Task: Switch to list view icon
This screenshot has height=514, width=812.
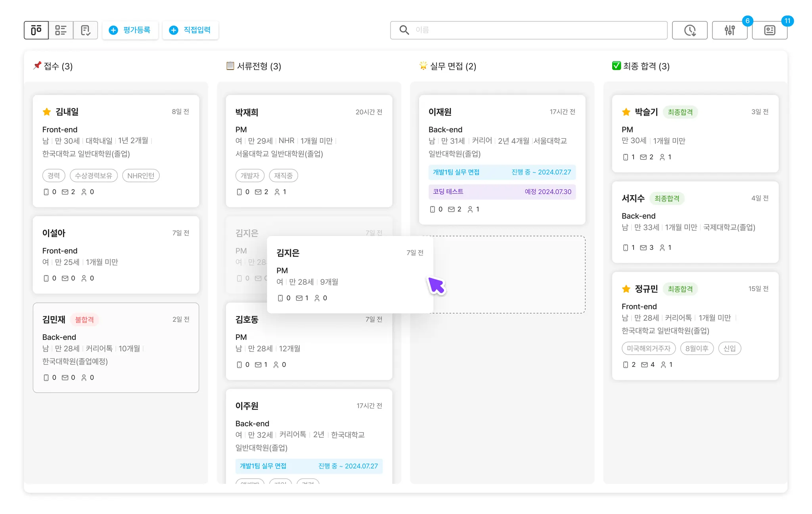Action: [61, 30]
